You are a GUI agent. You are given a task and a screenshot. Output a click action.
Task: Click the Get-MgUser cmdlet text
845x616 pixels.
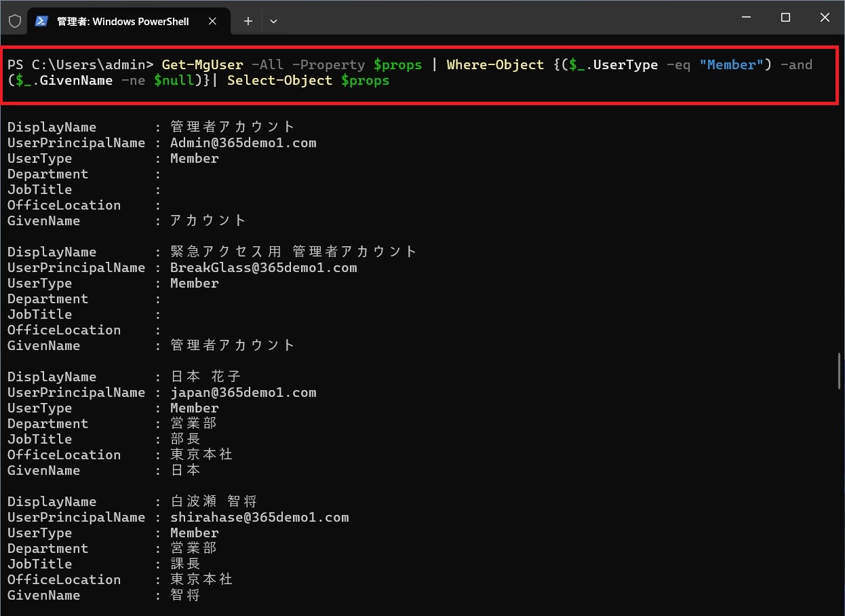click(202, 64)
